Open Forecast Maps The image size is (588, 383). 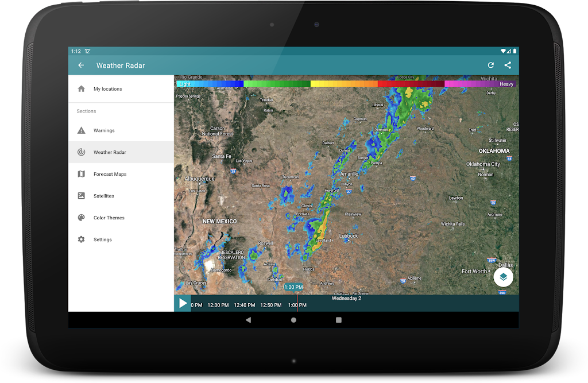tap(121, 173)
